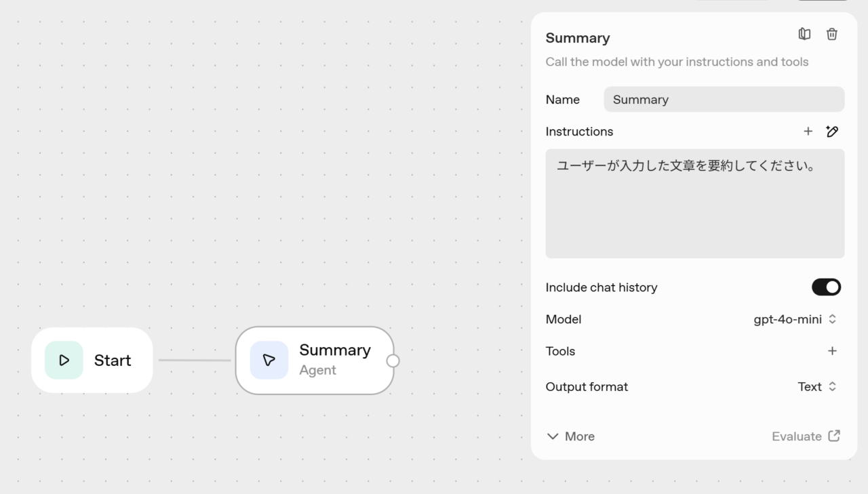Click the cursor icon on the Summary node
The image size is (868, 494).
269,361
